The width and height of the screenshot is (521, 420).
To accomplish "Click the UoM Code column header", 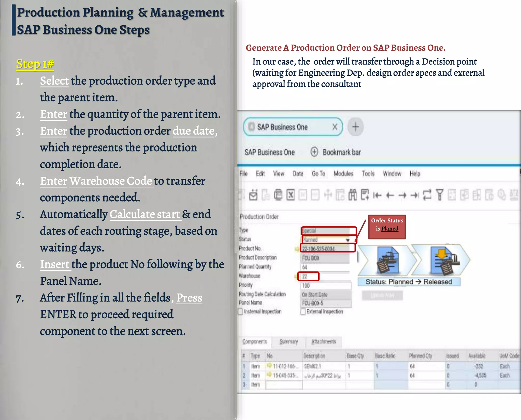I will (x=509, y=356).
